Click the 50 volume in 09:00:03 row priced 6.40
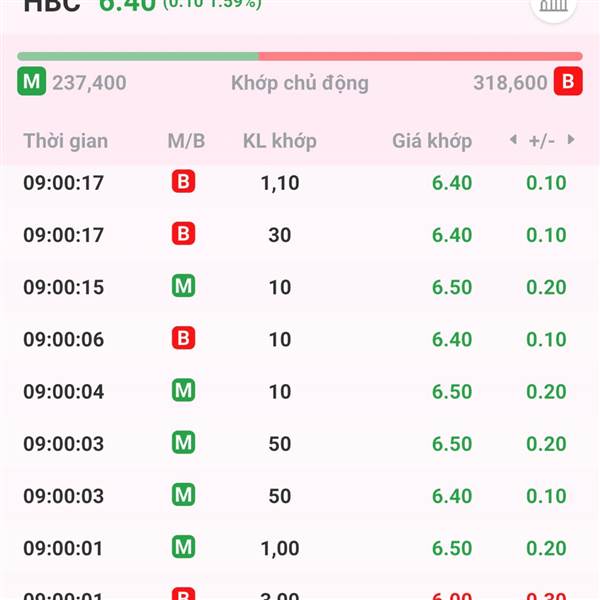The image size is (600, 600). point(280,496)
